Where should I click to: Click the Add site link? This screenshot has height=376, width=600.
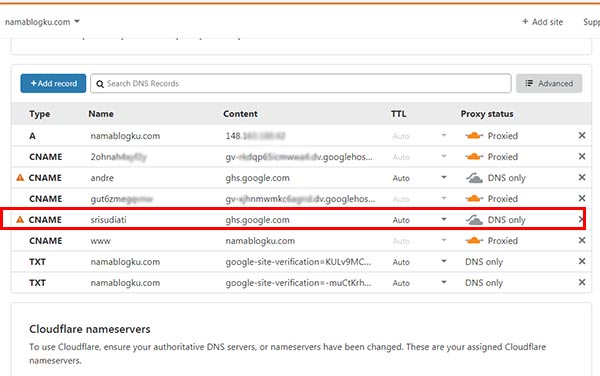click(543, 22)
